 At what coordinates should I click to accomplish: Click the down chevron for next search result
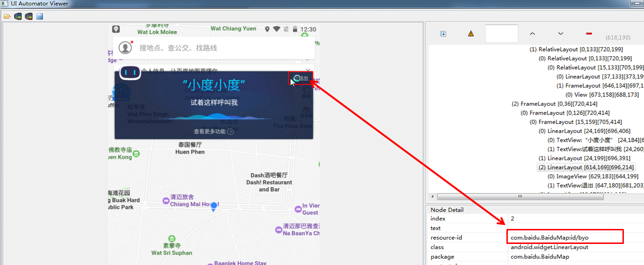tap(561, 34)
